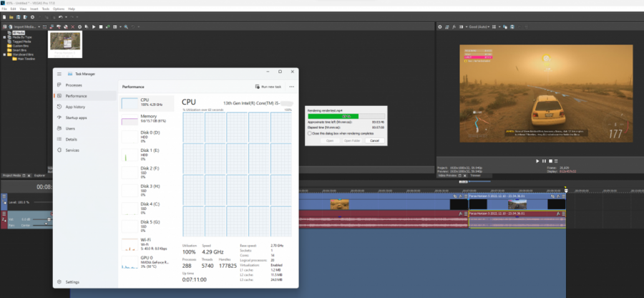
Task: Adjust audio track Vol slider handle
Action: 49,219
